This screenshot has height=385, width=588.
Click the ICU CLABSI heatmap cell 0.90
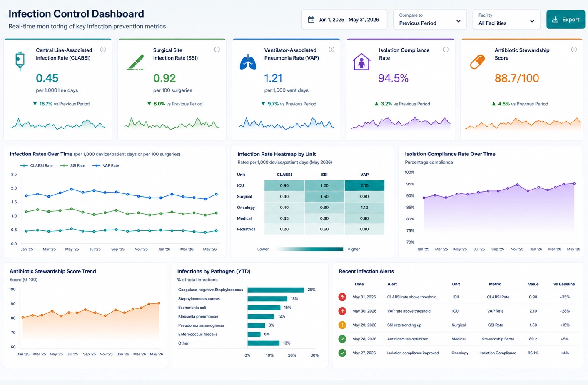pos(284,185)
